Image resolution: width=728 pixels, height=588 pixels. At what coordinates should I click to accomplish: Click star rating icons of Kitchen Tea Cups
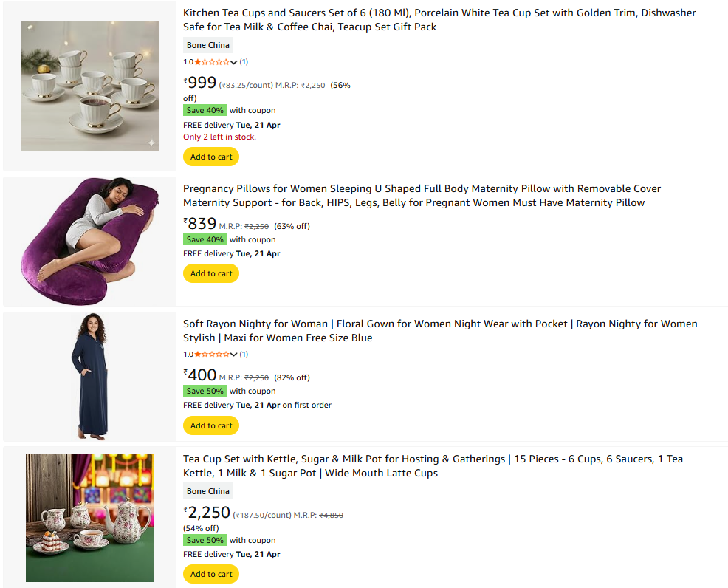[x=212, y=62]
